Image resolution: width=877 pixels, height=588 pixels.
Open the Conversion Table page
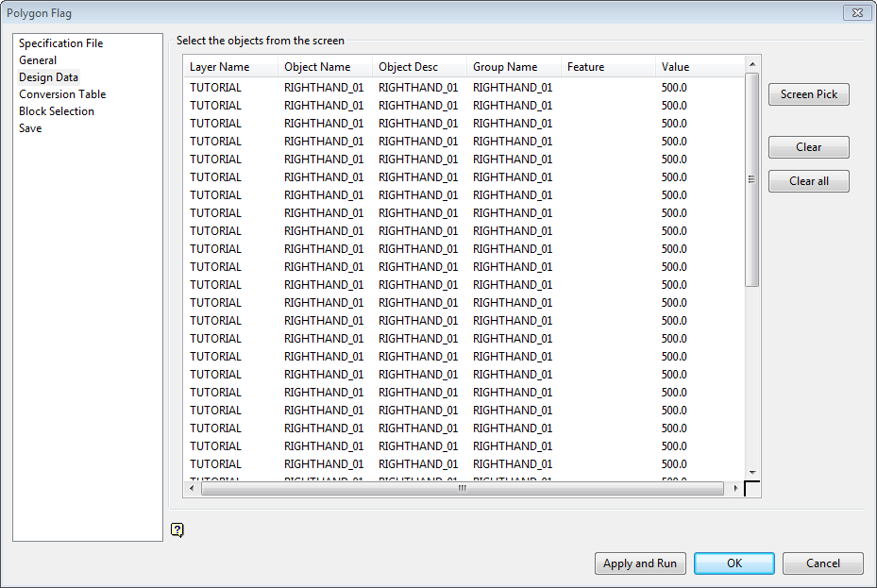(62, 93)
